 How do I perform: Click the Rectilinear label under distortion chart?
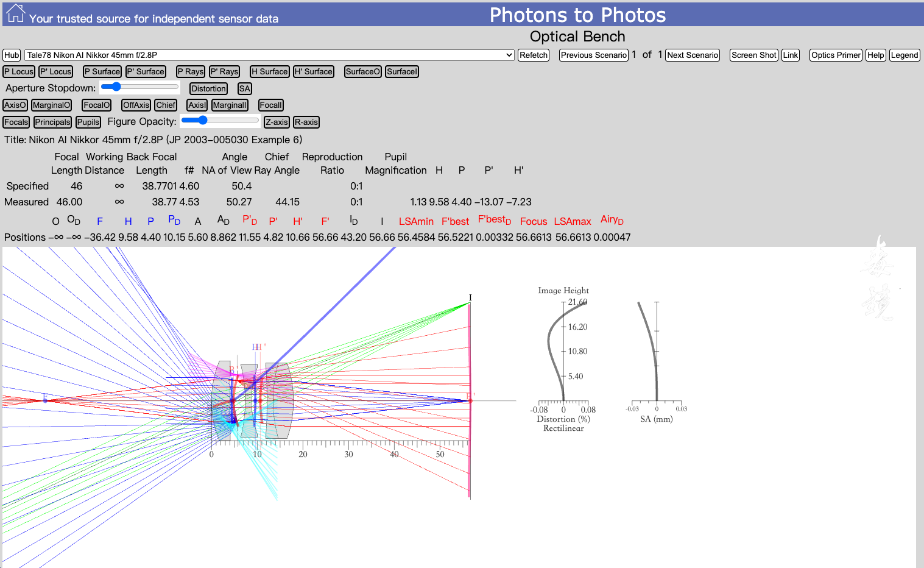[563, 428]
